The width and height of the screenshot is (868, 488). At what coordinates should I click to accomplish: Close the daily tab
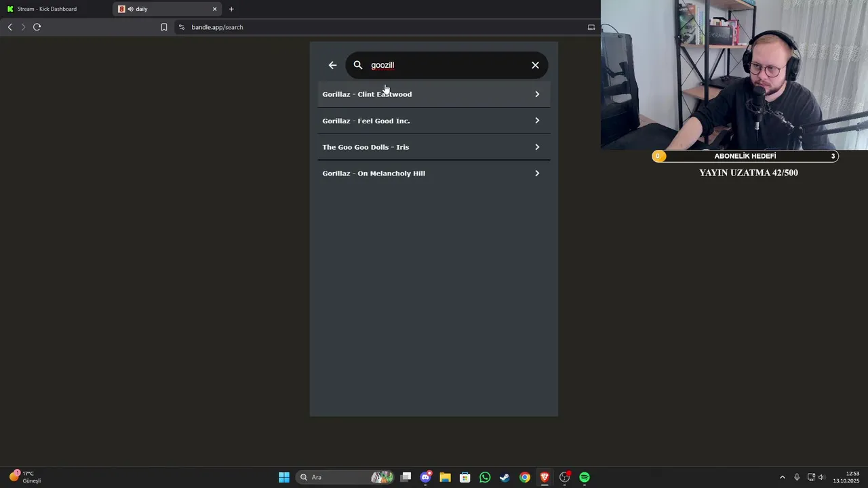point(215,9)
